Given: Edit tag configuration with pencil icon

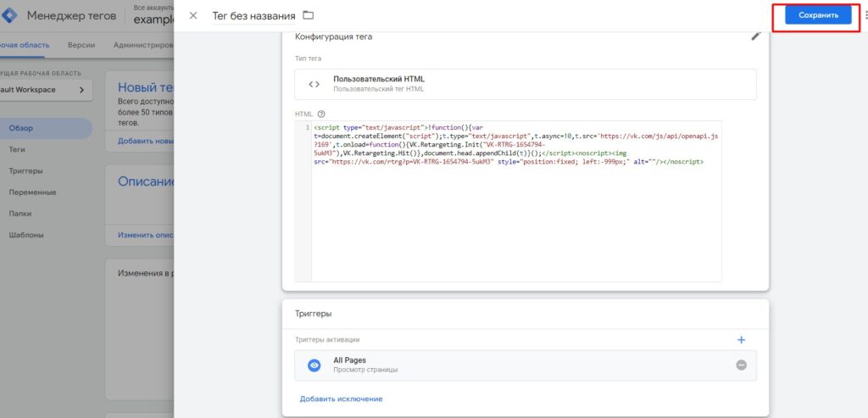Looking at the screenshot, I should click(756, 36).
